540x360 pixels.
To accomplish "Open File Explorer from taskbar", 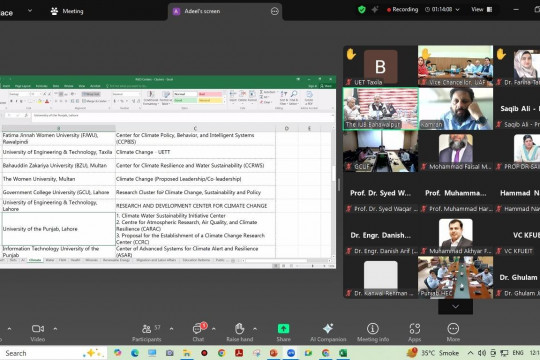I will point(187,353).
